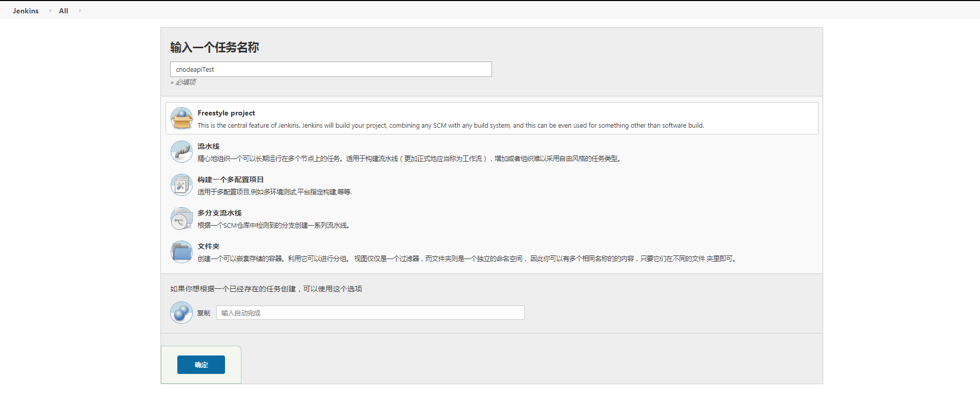Click the 复制 label
980x396 pixels.
coord(203,313)
